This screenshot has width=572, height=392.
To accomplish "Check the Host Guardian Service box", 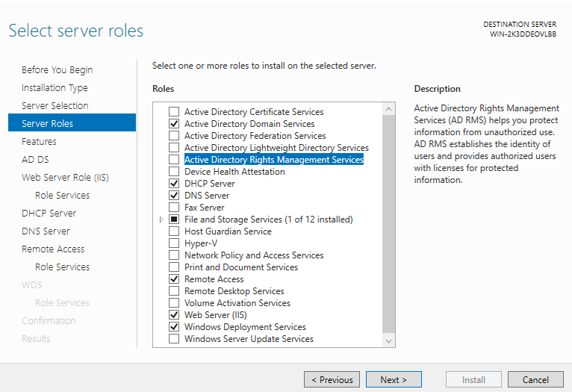I will click(x=174, y=231).
